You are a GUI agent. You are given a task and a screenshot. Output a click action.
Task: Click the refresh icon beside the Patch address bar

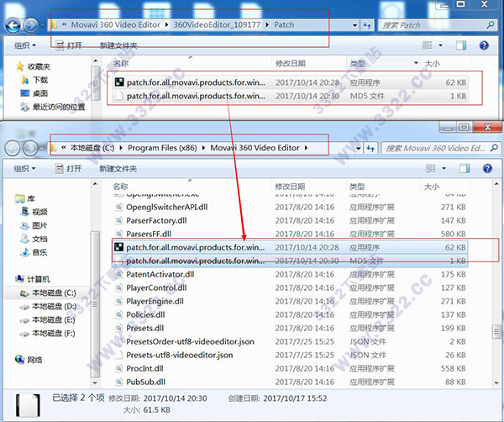(x=367, y=25)
